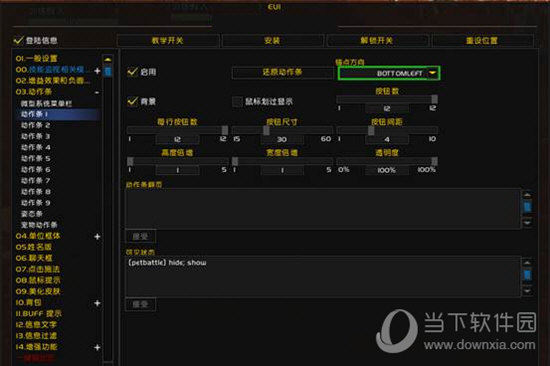The height and width of the screenshot is (366, 550).
Task: Click the [petbattle] hide; show text box
Action: coord(323,277)
